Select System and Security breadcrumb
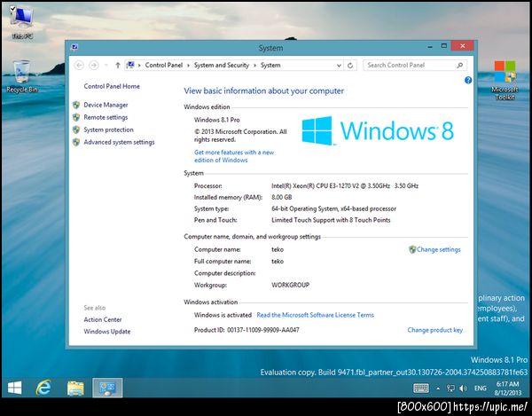 tap(221, 65)
